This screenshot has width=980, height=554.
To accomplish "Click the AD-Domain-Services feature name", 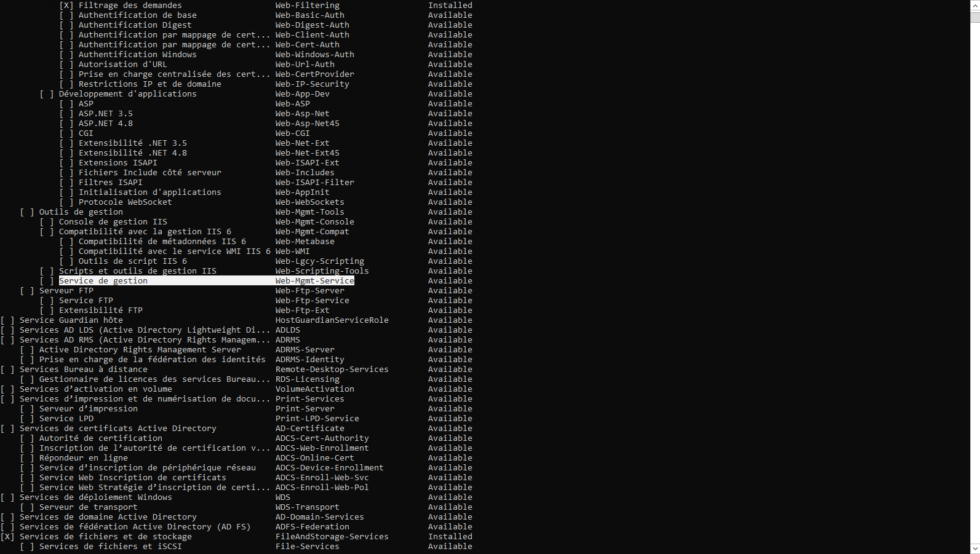I will [x=319, y=517].
